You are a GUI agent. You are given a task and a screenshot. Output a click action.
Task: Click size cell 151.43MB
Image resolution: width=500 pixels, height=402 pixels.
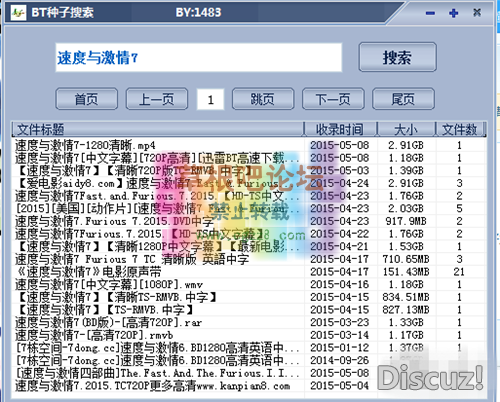pyautogui.click(x=406, y=272)
